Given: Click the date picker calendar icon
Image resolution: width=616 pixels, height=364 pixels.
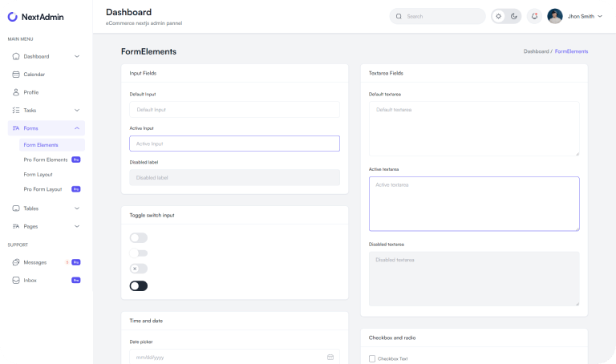Looking at the screenshot, I should pos(330,357).
